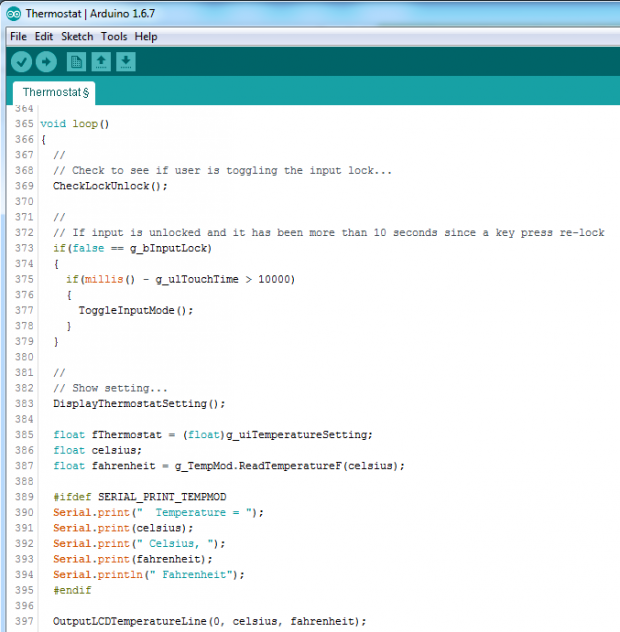Open the Tools menu

[114, 37]
